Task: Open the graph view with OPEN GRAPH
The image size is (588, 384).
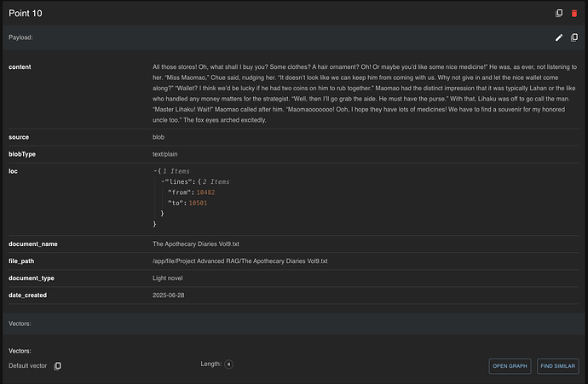Action: (x=510, y=366)
